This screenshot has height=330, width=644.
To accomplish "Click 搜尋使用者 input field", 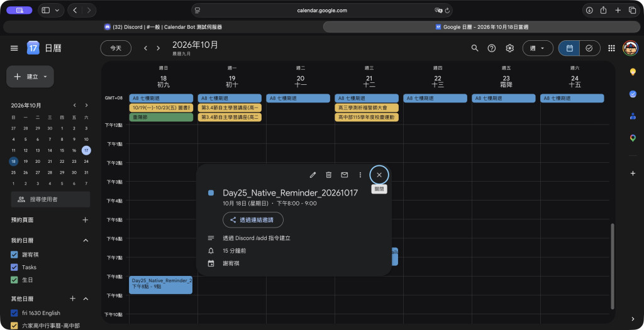I will pyautogui.click(x=50, y=199).
